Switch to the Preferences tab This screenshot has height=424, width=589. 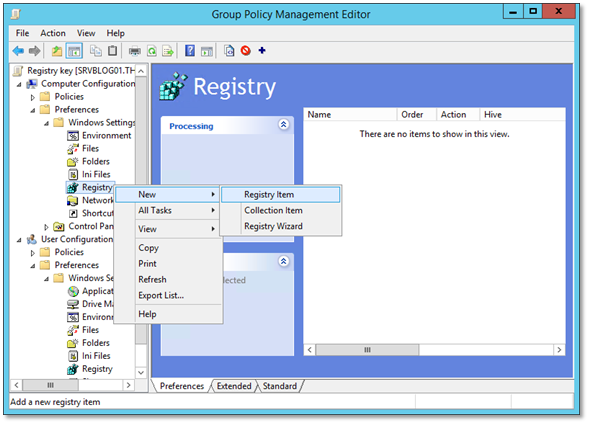(182, 386)
